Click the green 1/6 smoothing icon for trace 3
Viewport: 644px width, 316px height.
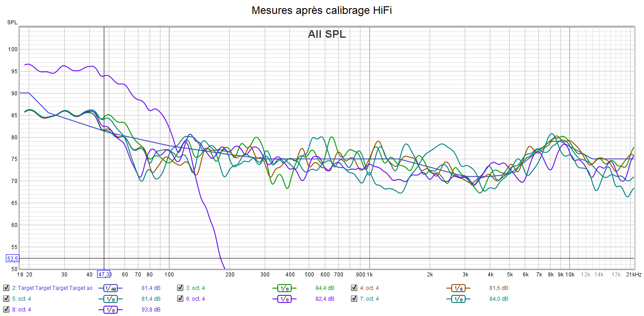pyautogui.click(x=282, y=288)
